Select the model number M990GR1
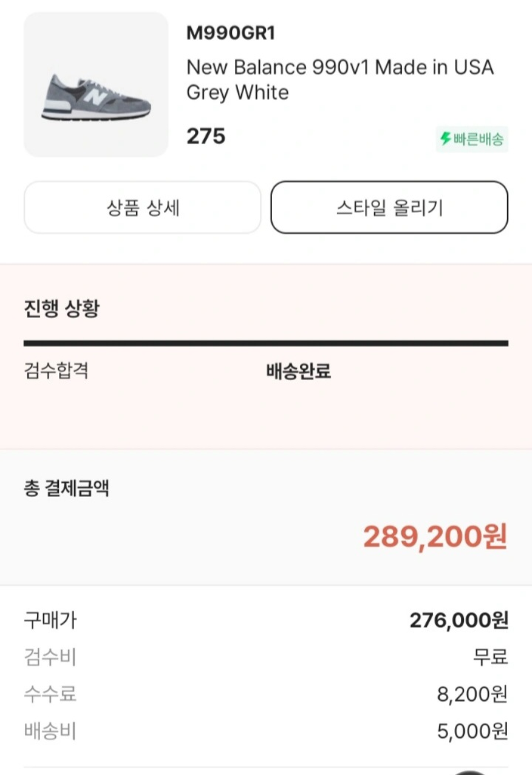The width and height of the screenshot is (532, 775). pos(231,33)
